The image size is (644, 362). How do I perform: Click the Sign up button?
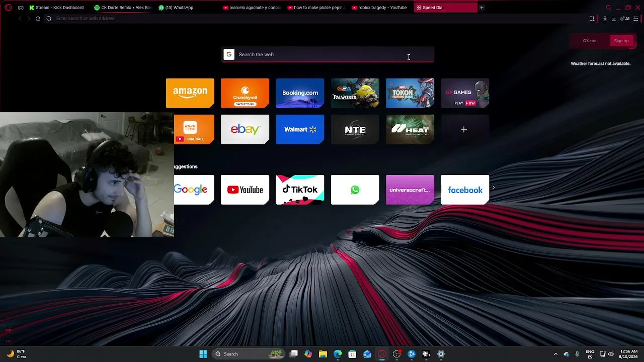pyautogui.click(x=621, y=41)
